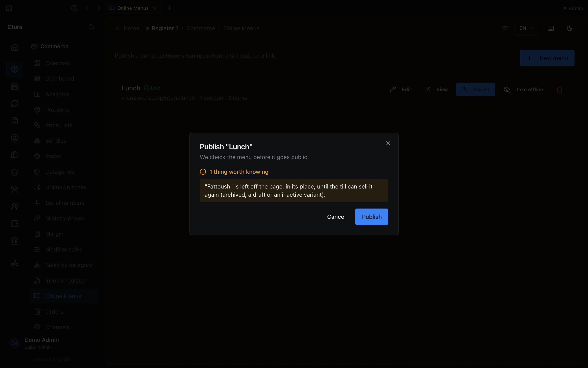Open Analytics in sidebar
The width and height of the screenshot is (588, 368).
click(x=64, y=94)
